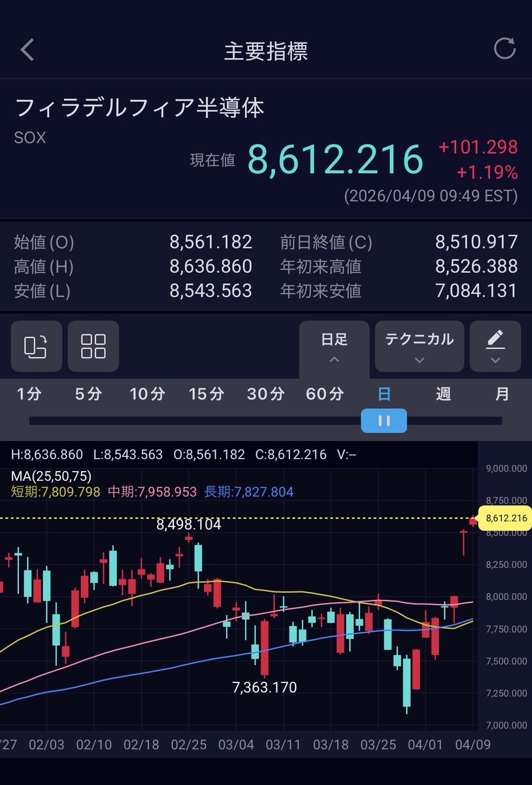Select the 月 monthly interval tab
The image size is (532, 785).
502,394
